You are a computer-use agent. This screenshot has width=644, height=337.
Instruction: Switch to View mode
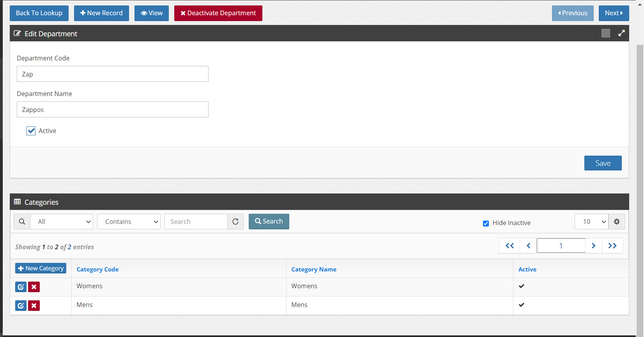(x=152, y=13)
